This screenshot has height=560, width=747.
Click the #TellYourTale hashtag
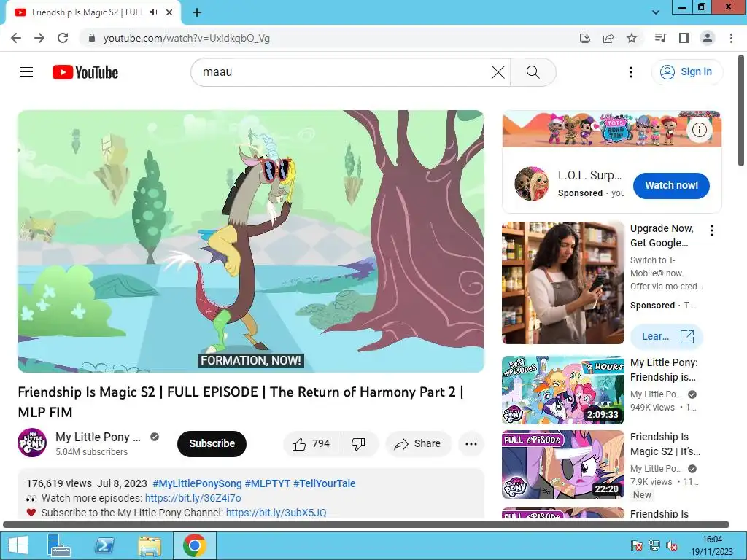[325, 483]
